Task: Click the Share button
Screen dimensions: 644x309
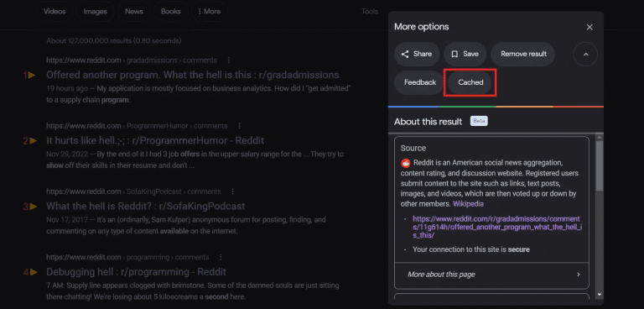Action: 417,54
